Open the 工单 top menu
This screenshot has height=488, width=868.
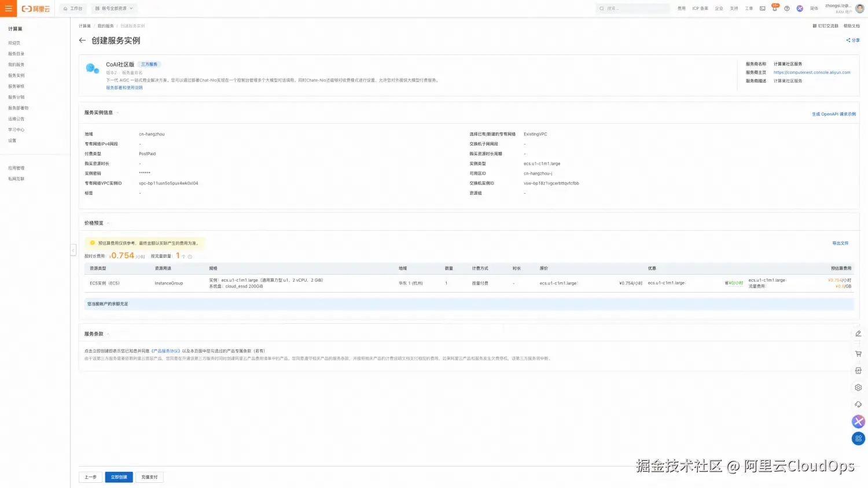click(x=749, y=9)
